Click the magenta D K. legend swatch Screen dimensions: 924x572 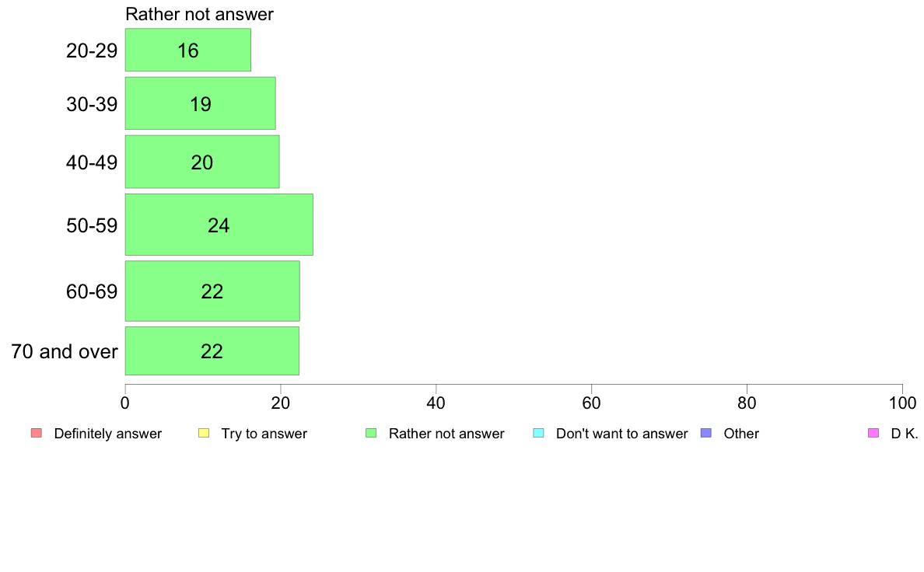pos(873,433)
